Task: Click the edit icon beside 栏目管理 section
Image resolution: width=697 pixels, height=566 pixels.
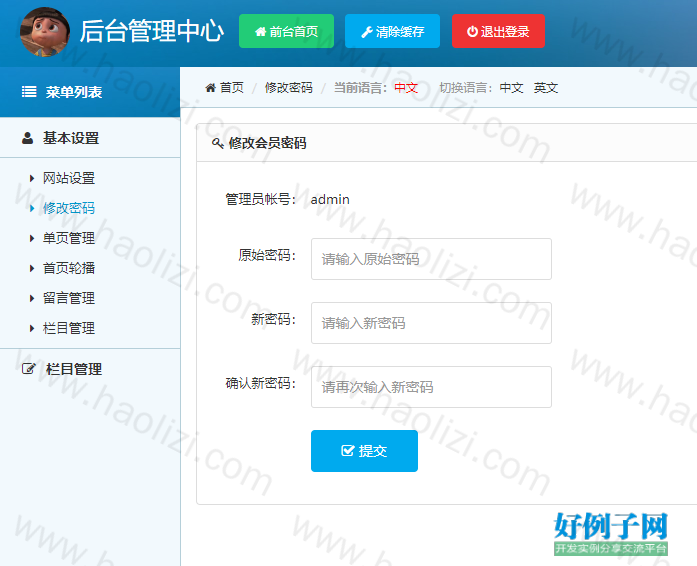Action: pos(28,369)
